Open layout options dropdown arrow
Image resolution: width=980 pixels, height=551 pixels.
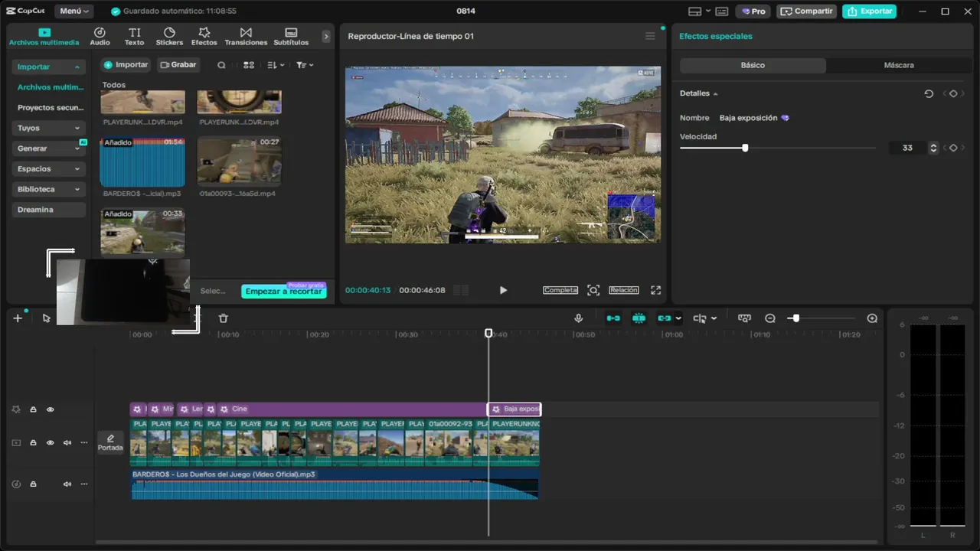[708, 11]
